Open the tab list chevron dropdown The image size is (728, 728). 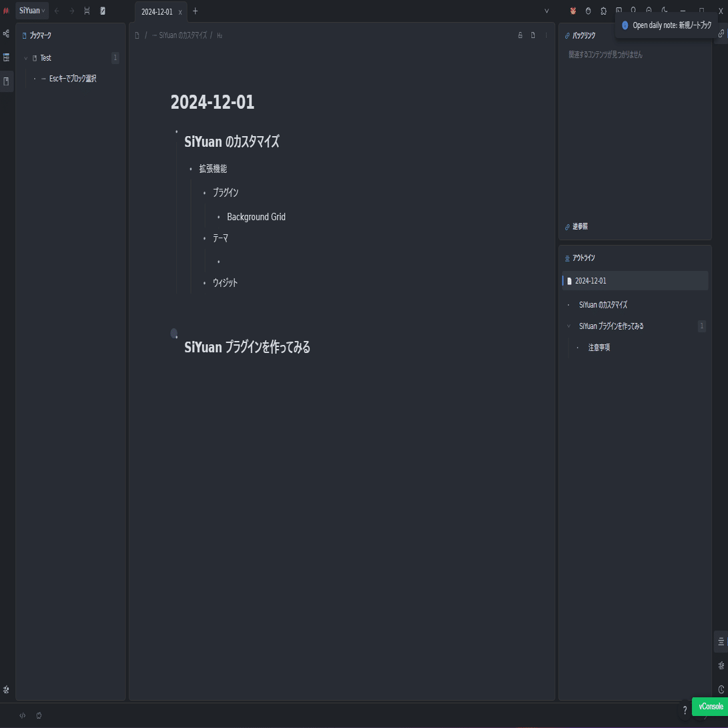click(x=547, y=11)
